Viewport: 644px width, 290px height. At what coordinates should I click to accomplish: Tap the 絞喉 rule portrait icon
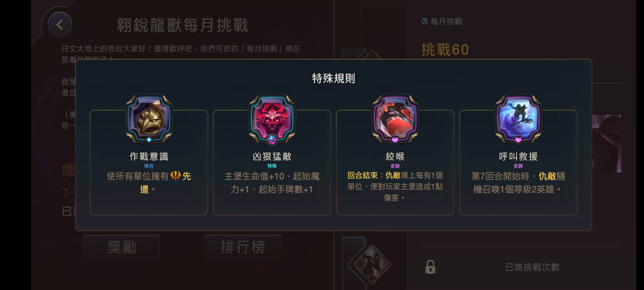(x=395, y=118)
